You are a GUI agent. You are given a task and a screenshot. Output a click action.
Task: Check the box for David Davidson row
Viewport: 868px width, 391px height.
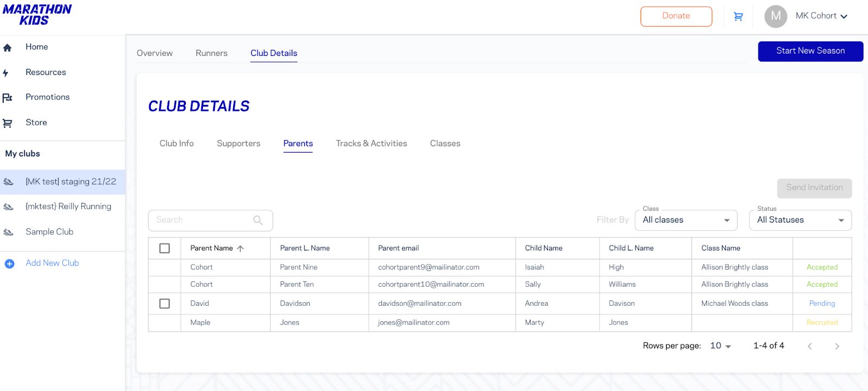point(164,304)
